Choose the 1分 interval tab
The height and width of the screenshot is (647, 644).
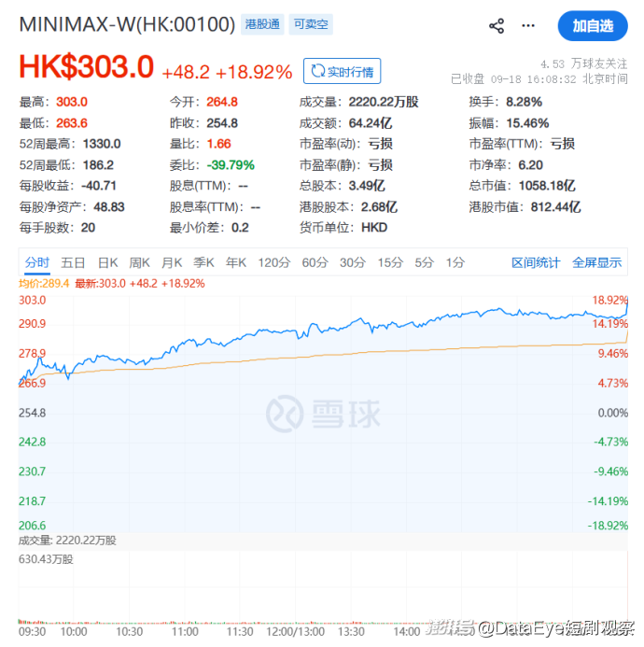point(455,262)
